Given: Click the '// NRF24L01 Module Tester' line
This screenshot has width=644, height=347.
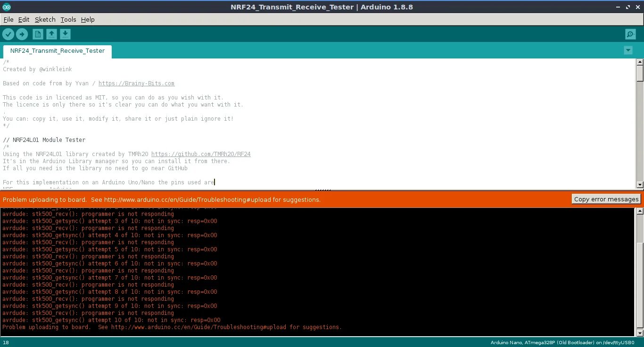Looking at the screenshot, I should 44,140.
